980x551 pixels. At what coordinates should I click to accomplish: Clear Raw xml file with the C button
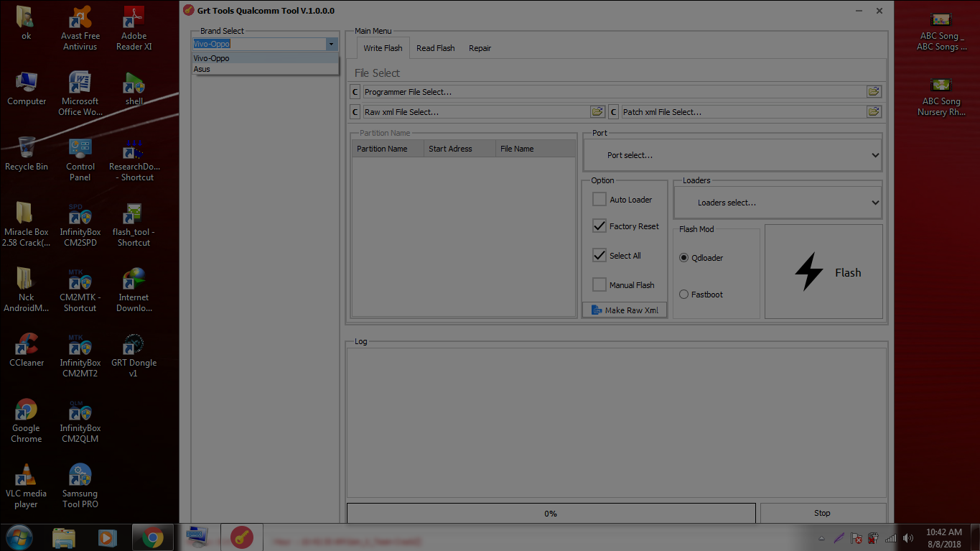tap(355, 112)
